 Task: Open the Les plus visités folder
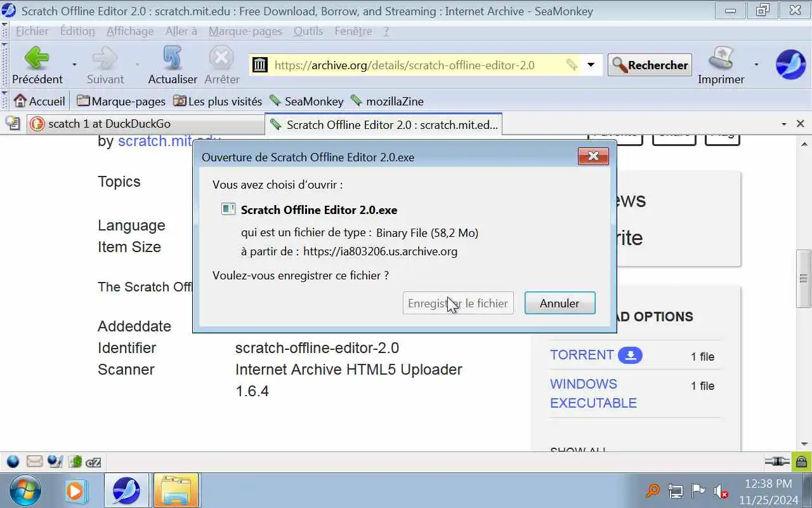coord(218,101)
